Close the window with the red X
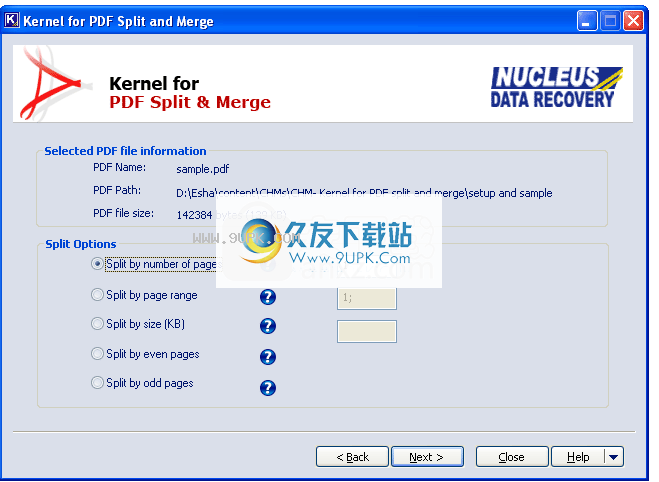 (633, 20)
